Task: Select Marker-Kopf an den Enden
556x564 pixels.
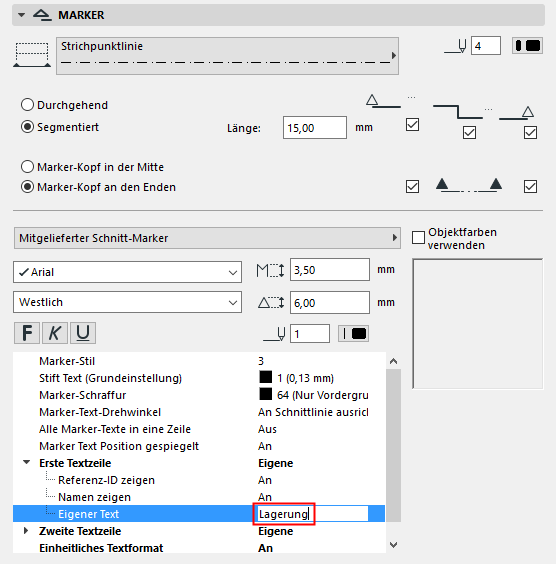Action: (27, 187)
